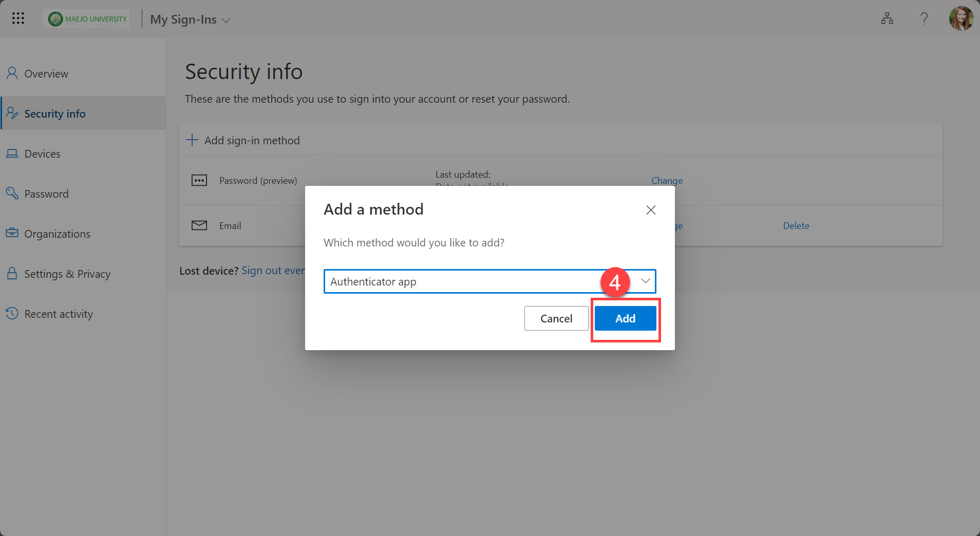Click the Delete email link
Screen dimensions: 980x536
coord(796,225)
